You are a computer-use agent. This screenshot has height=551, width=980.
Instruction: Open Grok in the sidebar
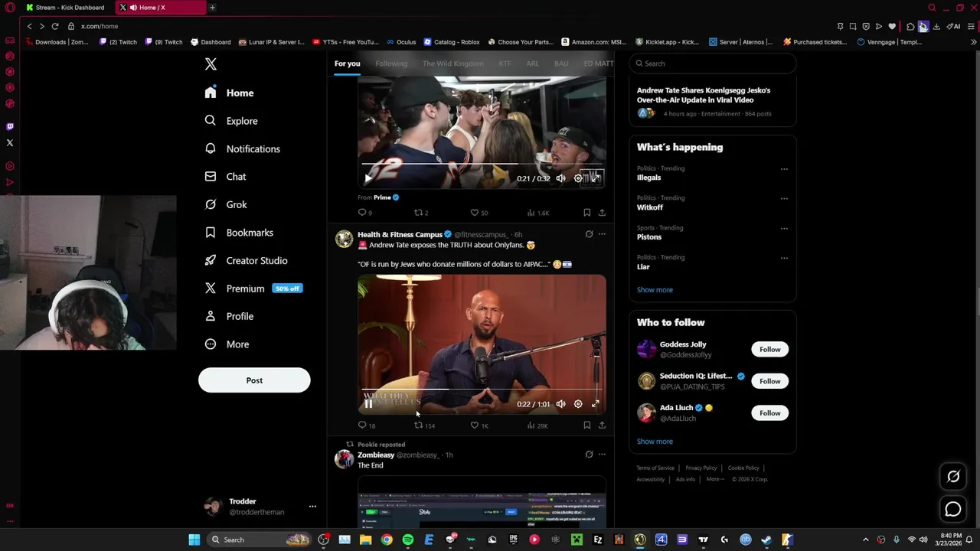pyautogui.click(x=226, y=204)
